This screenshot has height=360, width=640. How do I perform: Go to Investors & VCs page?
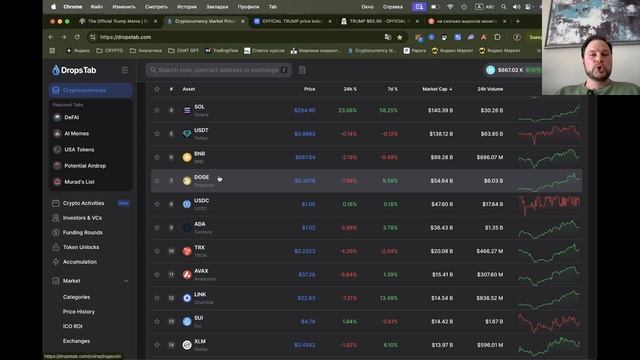pos(82,218)
